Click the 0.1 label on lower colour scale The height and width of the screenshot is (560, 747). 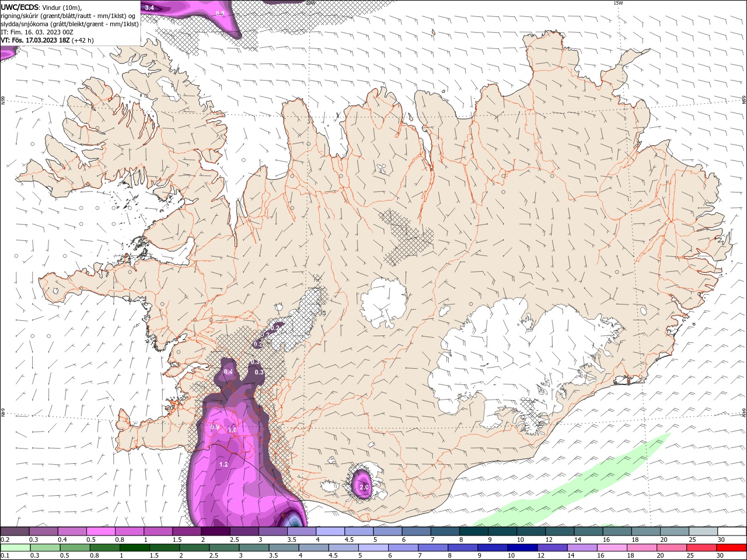[x=5, y=556]
